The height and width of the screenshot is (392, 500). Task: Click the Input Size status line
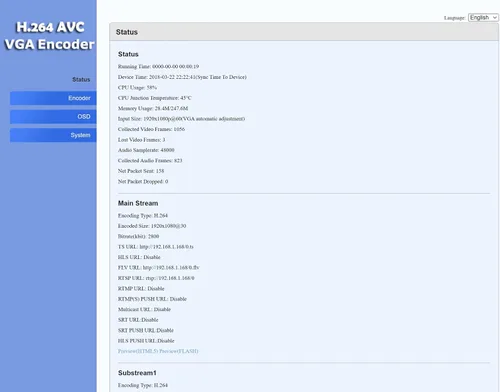click(x=181, y=119)
